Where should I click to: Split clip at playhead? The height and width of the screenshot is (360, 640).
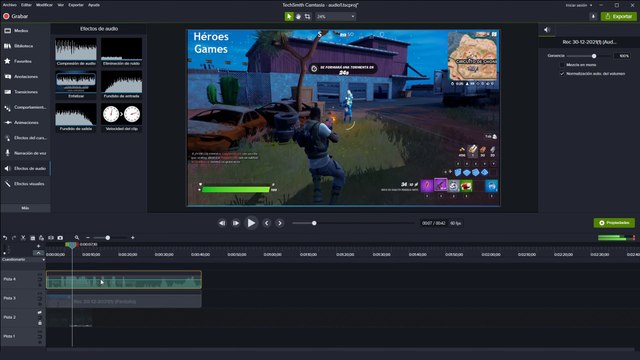[51, 238]
